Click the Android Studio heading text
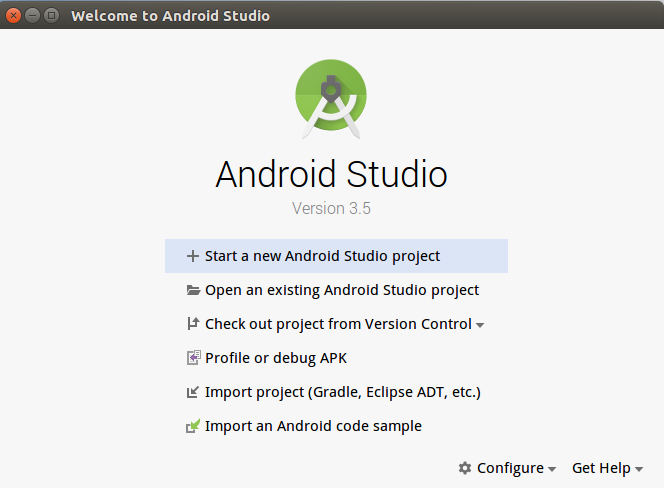The image size is (664, 488). click(x=331, y=174)
